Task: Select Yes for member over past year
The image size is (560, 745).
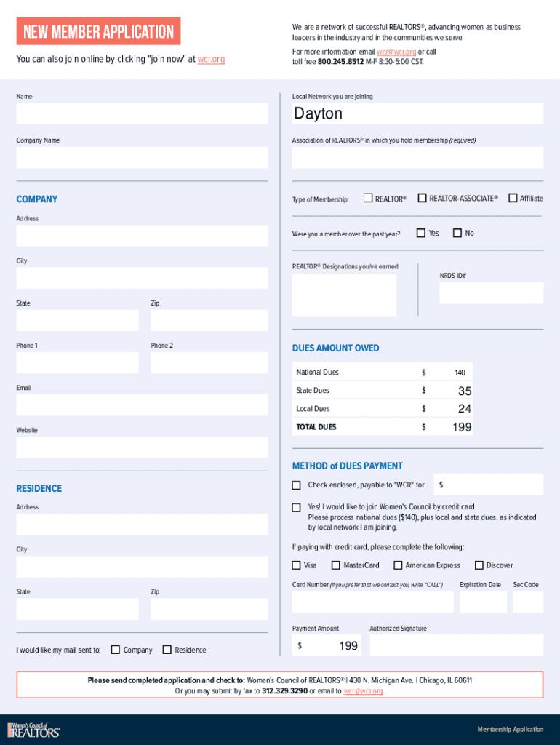Action: coord(420,233)
